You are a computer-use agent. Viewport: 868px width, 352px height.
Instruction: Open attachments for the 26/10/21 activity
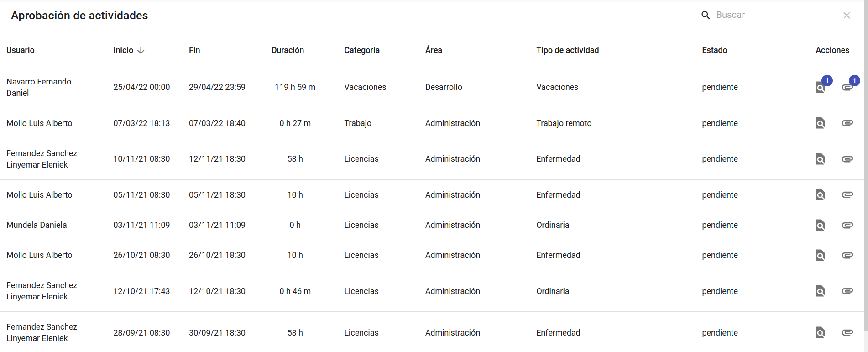tap(847, 255)
